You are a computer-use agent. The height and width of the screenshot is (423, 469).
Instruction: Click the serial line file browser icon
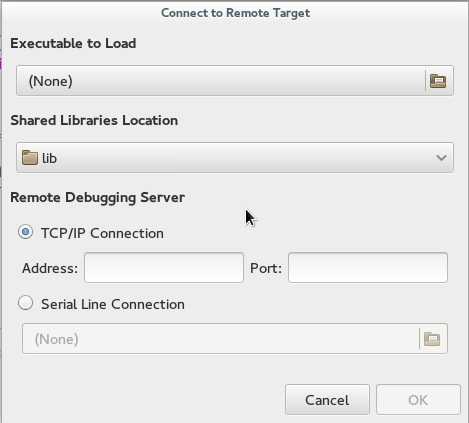[x=432, y=339]
